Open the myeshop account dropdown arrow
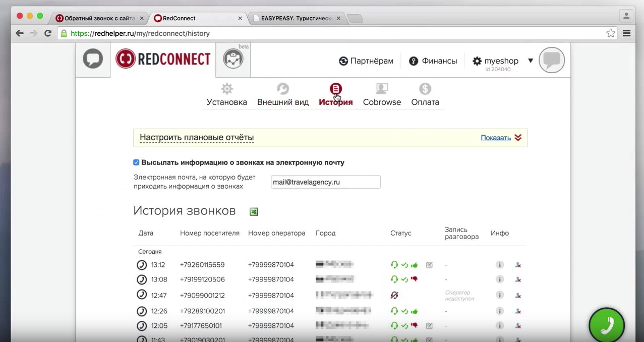Screen dimensions: 644x342 (530, 61)
